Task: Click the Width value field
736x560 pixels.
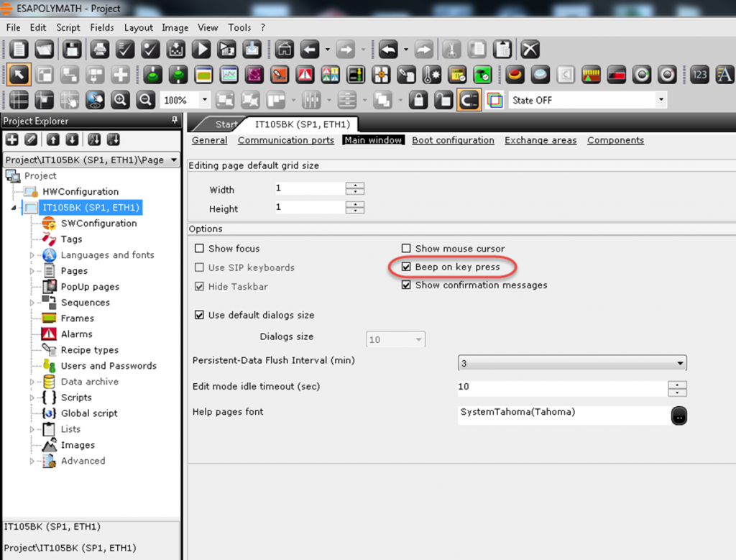Action: click(x=310, y=188)
